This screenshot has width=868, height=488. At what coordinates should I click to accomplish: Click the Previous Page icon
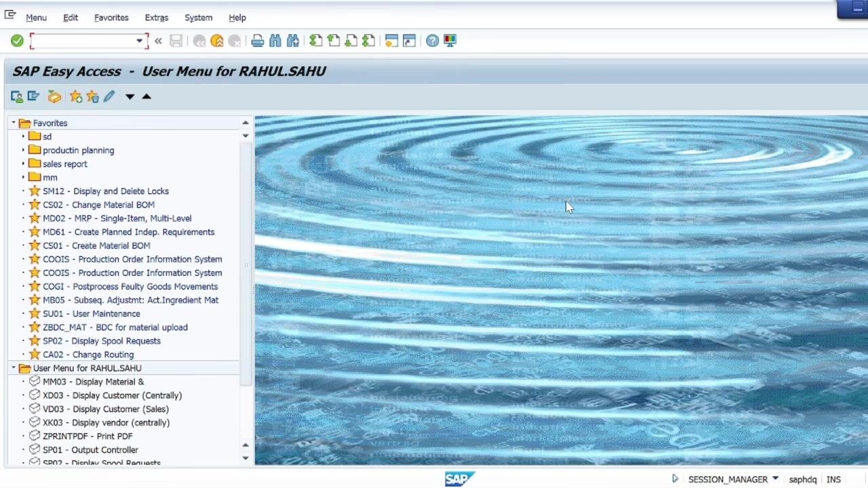coord(334,41)
